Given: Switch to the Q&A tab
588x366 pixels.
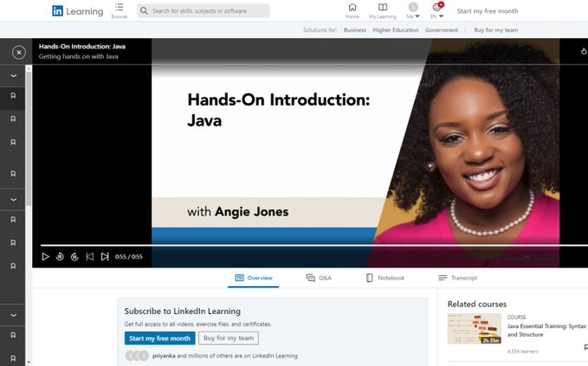Looking at the screenshot, I should pyautogui.click(x=319, y=278).
